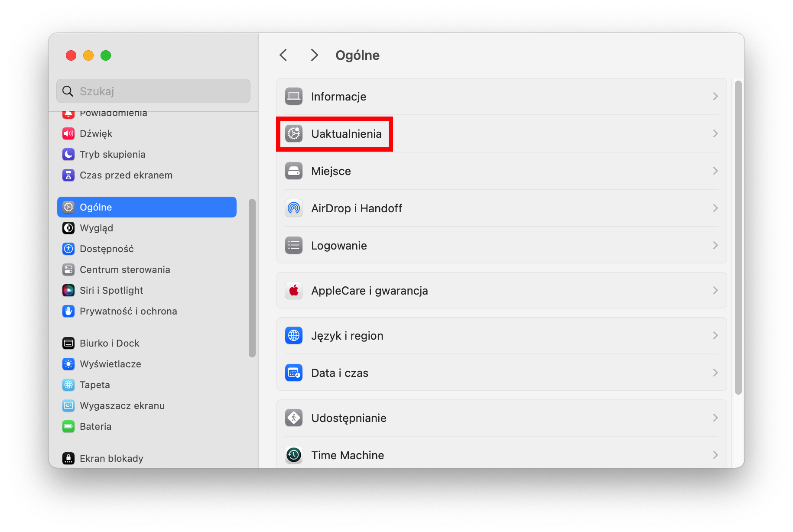Click Biurko i Dock in sidebar
Image resolution: width=793 pixels, height=532 pixels.
[x=110, y=343]
